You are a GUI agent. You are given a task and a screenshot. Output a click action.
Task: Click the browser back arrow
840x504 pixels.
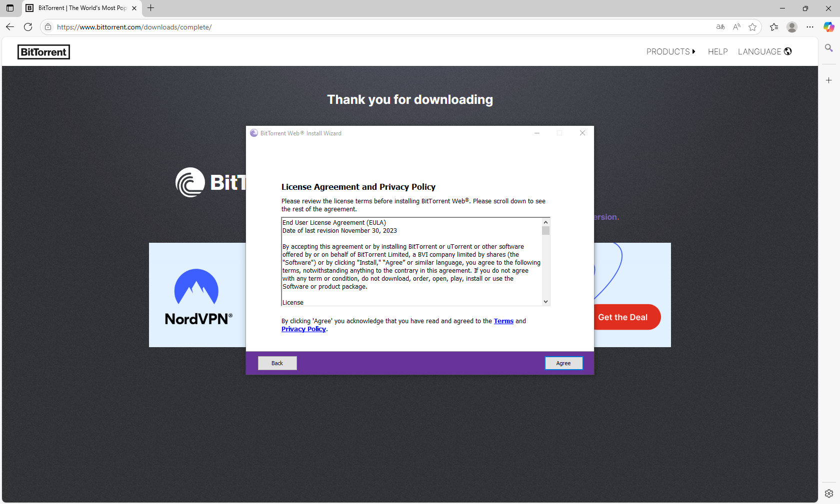pos(10,27)
